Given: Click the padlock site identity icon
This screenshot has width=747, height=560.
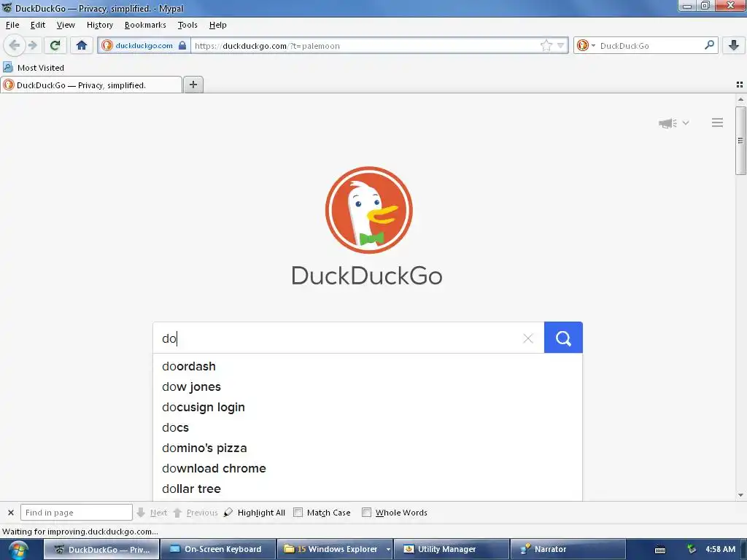Looking at the screenshot, I should (x=182, y=46).
